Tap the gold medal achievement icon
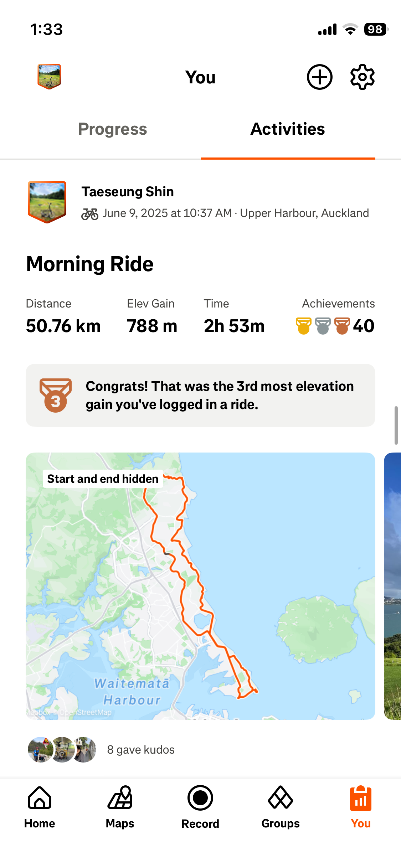This screenshot has height=868, width=401. click(303, 326)
